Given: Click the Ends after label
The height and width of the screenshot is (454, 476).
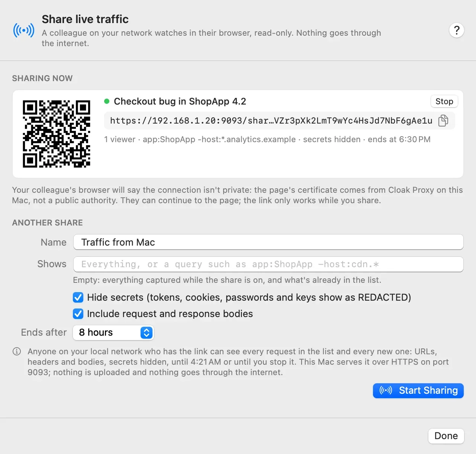Looking at the screenshot, I should (44, 332).
